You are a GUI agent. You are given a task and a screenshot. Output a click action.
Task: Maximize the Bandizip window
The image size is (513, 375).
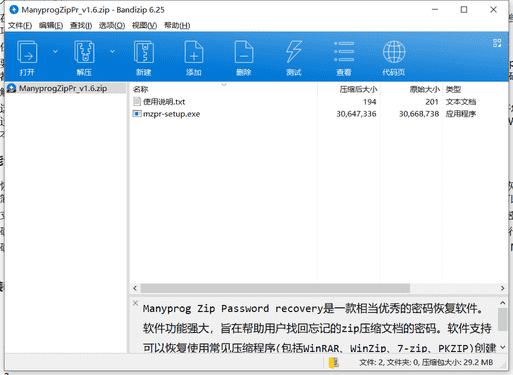[x=464, y=10]
